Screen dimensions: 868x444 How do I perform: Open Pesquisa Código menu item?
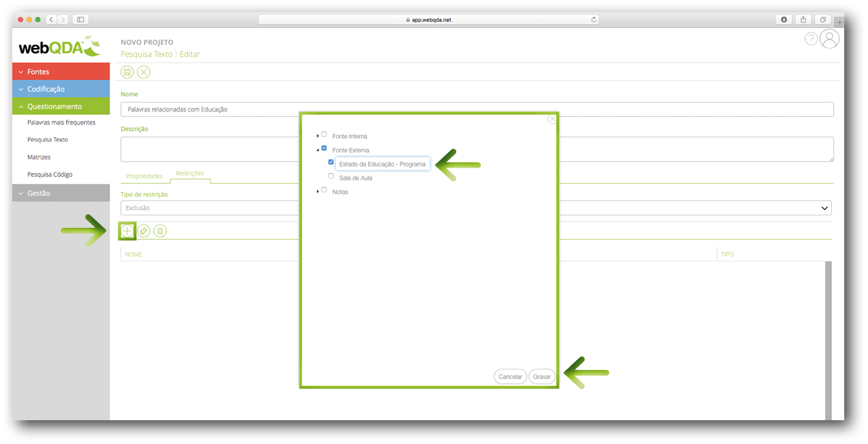(50, 174)
